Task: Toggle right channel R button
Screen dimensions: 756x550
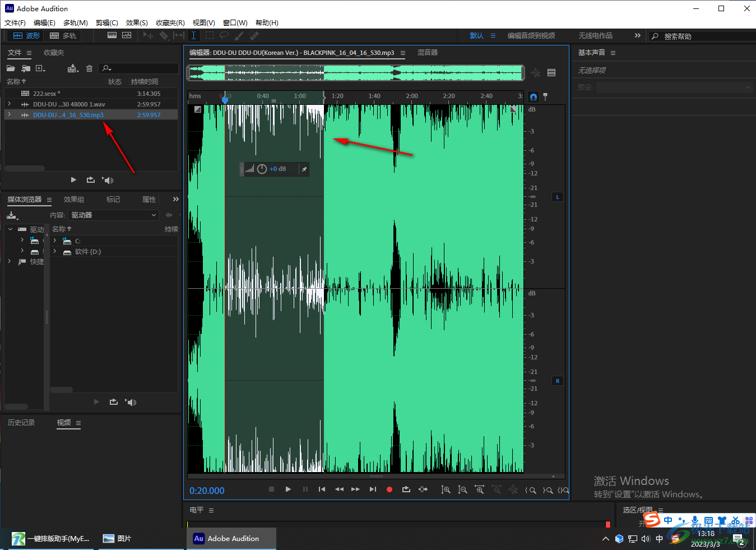Action: [x=558, y=381]
